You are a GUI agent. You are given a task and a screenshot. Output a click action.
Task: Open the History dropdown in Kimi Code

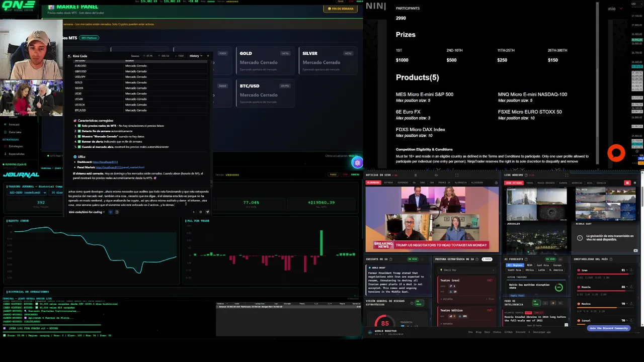click(196, 56)
